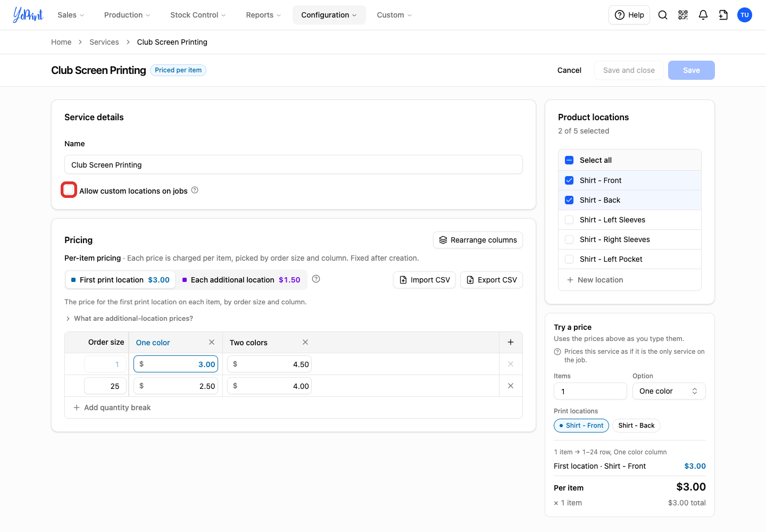The width and height of the screenshot is (766, 532).
Task: Open the QR code scanner icon
Action: [x=683, y=15]
